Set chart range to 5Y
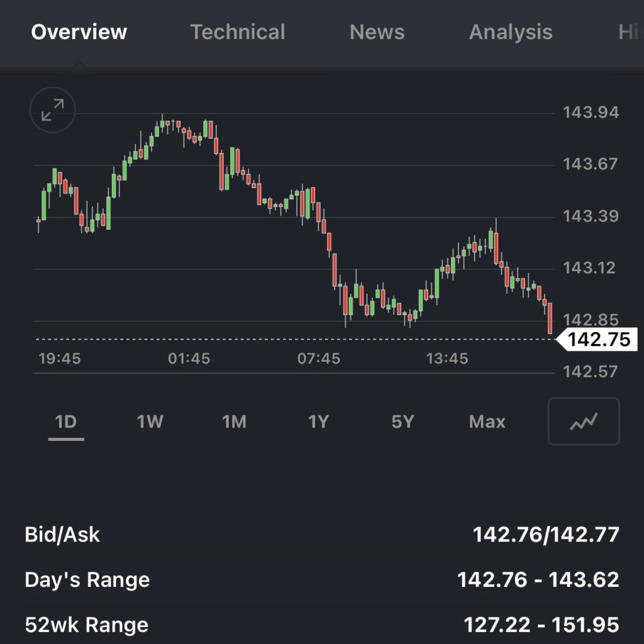The width and height of the screenshot is (644, 644). (x=402, y=421)
